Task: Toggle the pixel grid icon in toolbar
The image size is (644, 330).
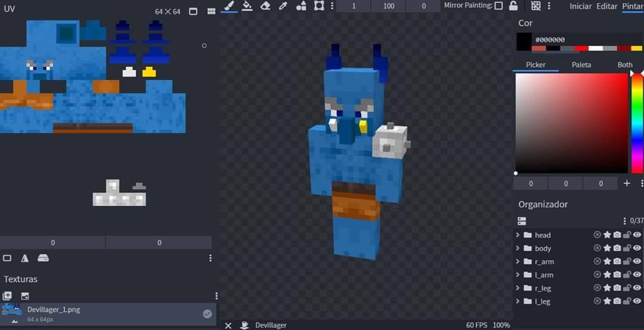Action: pyautogui.click(x=535, y=6)
